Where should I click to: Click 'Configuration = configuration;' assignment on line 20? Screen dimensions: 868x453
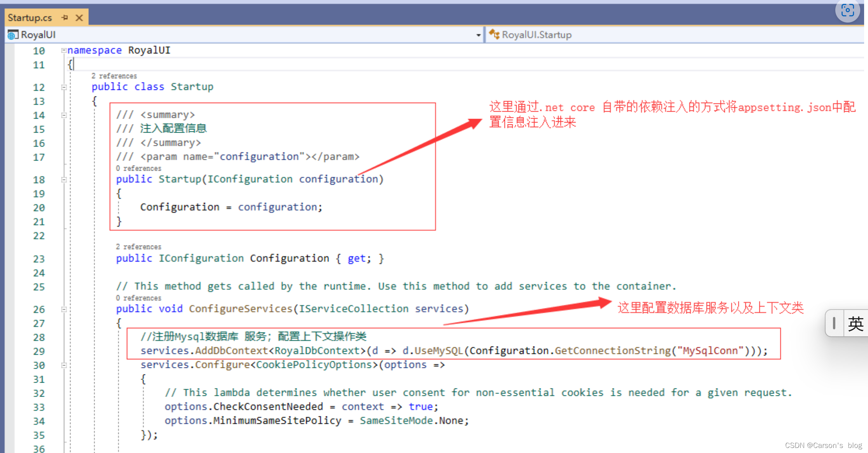[231, 207]
